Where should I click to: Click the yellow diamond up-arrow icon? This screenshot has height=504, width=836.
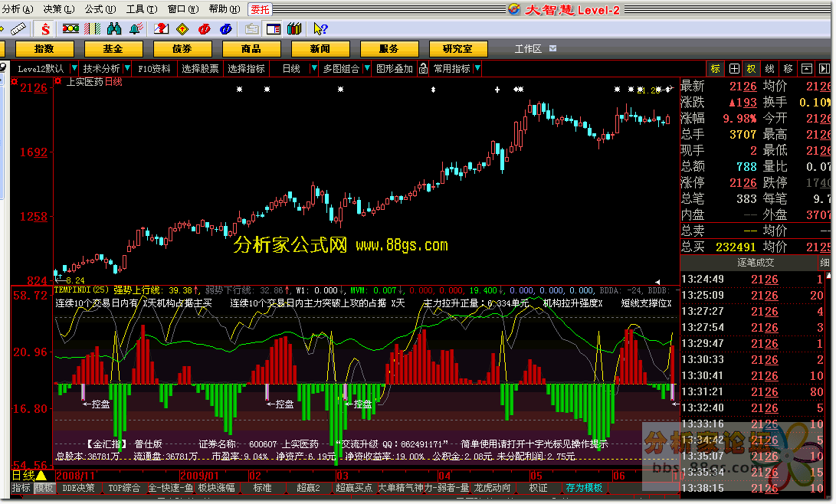182,29
